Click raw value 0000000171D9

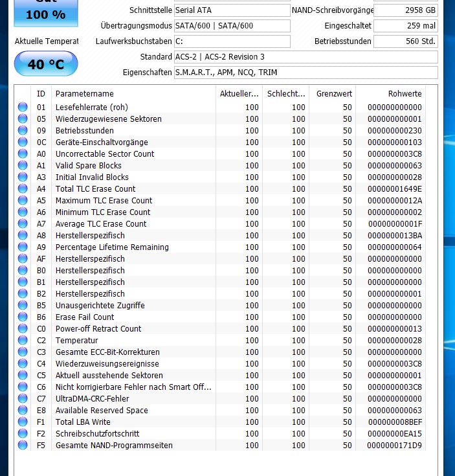(x=395, y=446)
